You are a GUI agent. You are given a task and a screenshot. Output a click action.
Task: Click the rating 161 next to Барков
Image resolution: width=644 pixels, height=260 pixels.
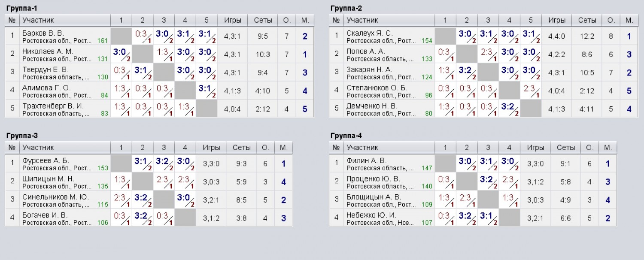coord(102,41)
